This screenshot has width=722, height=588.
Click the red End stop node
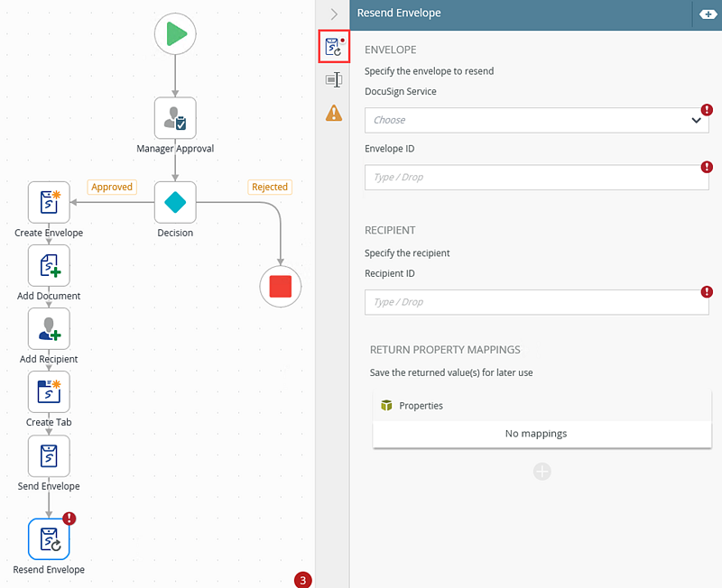click(281, 286)
